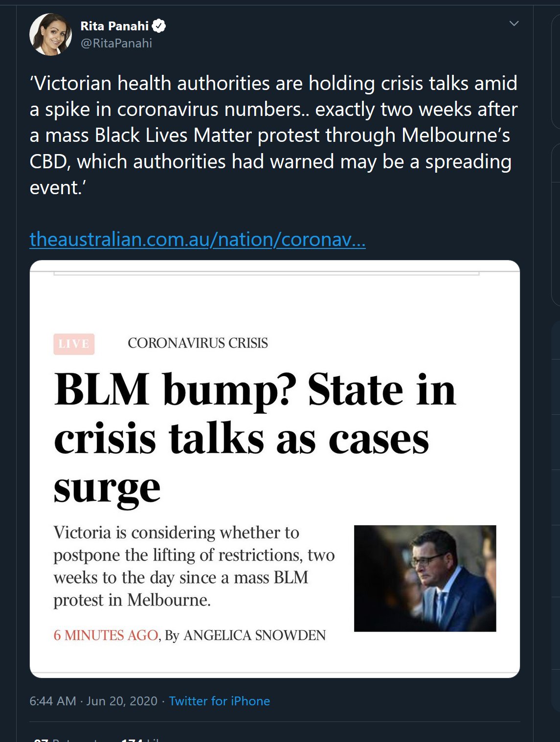Image resolution: width=560 pixels, height=742 pixels.
Task: Open the 'Twitter for iPhone' source link
Action: point(219,701)
